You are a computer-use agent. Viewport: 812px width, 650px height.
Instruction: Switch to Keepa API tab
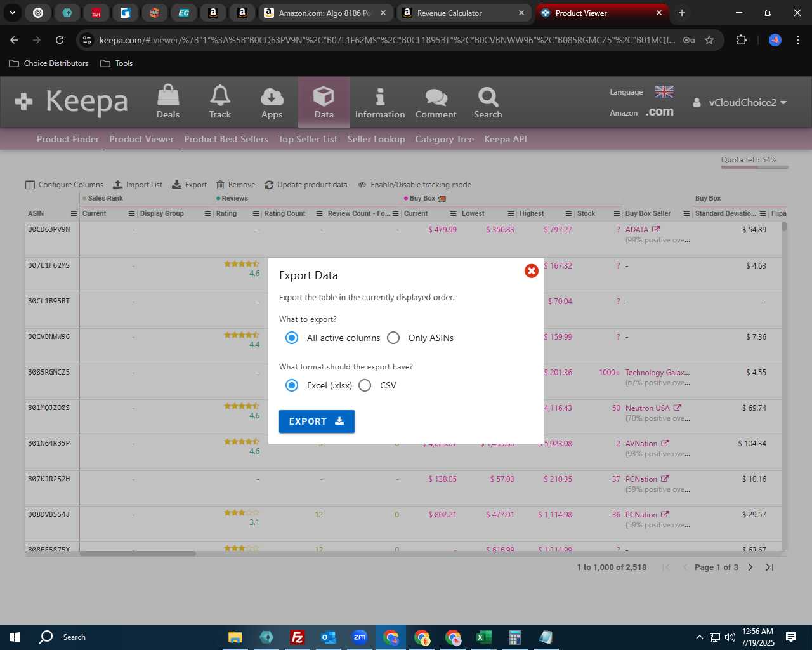coord(506,139)
